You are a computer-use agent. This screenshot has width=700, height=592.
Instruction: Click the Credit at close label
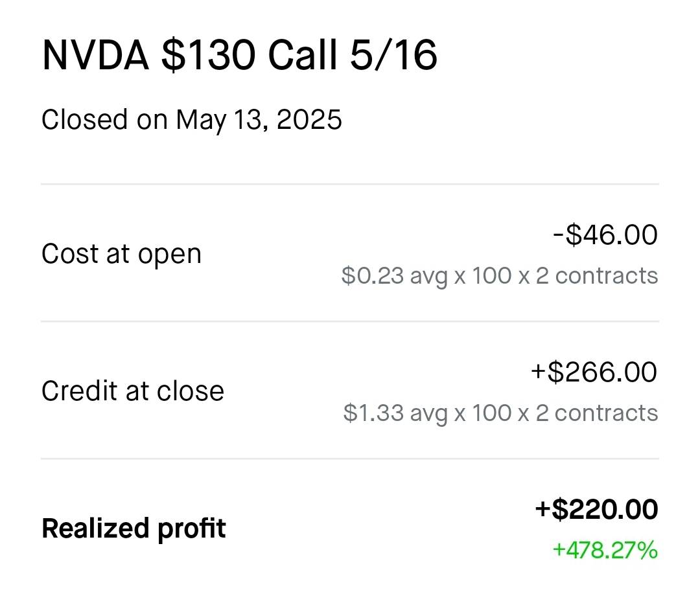pyautogui.click(x=132, y=390)
